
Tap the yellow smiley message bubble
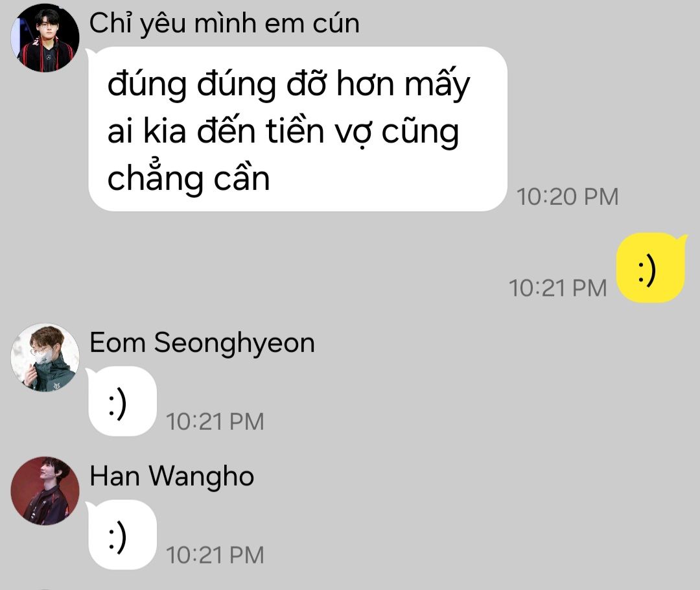(651, 268)
